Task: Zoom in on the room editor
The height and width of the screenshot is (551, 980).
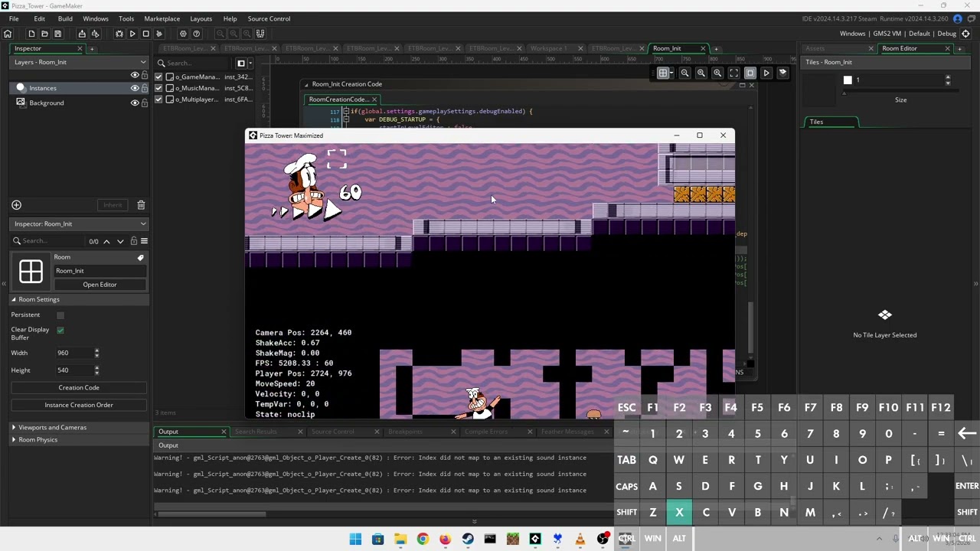Action: pos(717,73)
